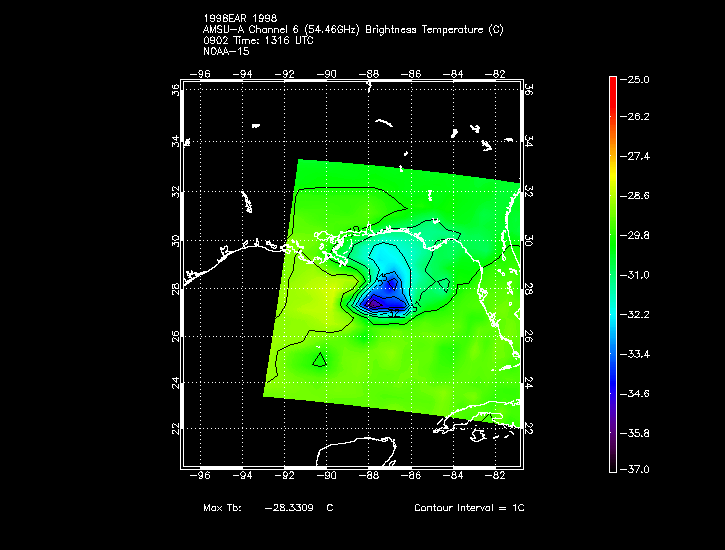Screen dimensions: 725x550
Task: Click the top axis longitude label '-90'
Action: pyautogui.click(x=326, y=74)
